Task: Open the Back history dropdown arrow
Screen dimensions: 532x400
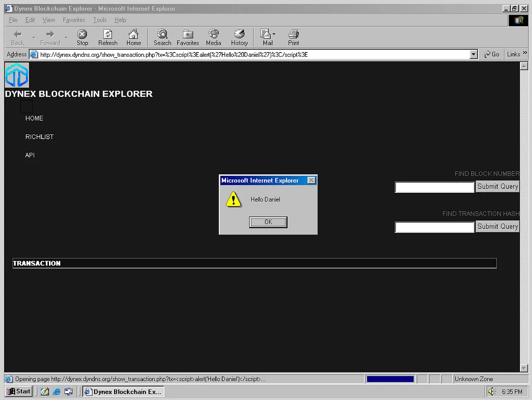Action: click(x=34, y=38)
